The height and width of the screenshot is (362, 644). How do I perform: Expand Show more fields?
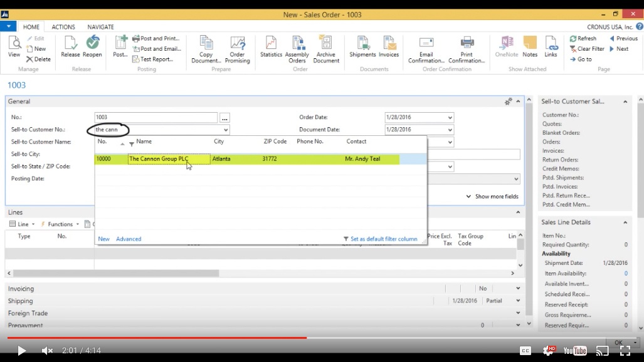click(492, 197)
